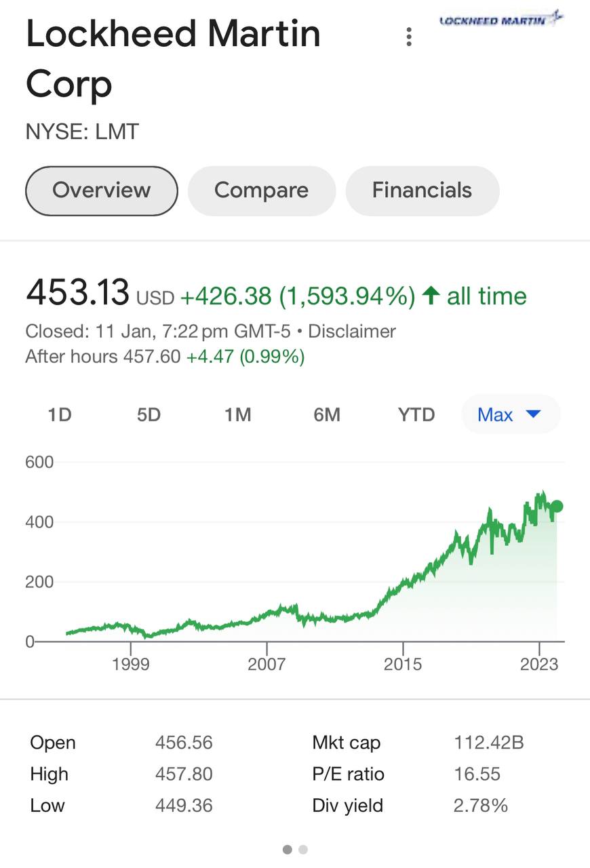Viewport: 590px width, 868px height.
Task: Click the green up arrow beside all time
Action: [431, 295]
